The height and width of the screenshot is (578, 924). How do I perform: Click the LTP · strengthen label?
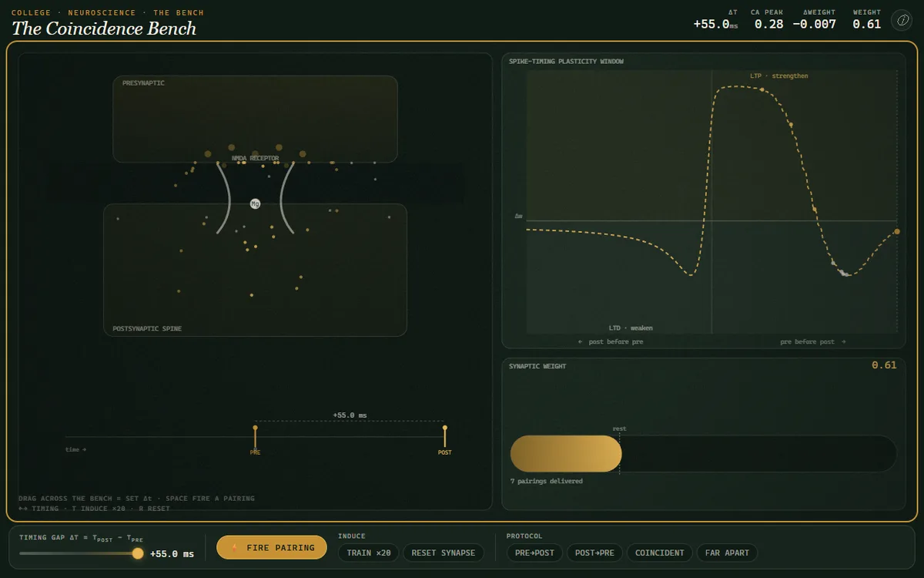coord(779,76)
